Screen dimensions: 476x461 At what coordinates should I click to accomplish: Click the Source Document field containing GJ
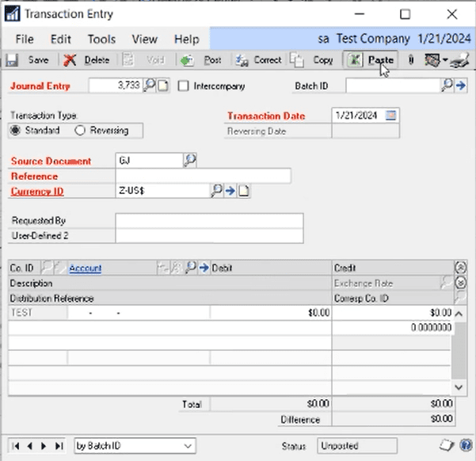click(149, 160)
